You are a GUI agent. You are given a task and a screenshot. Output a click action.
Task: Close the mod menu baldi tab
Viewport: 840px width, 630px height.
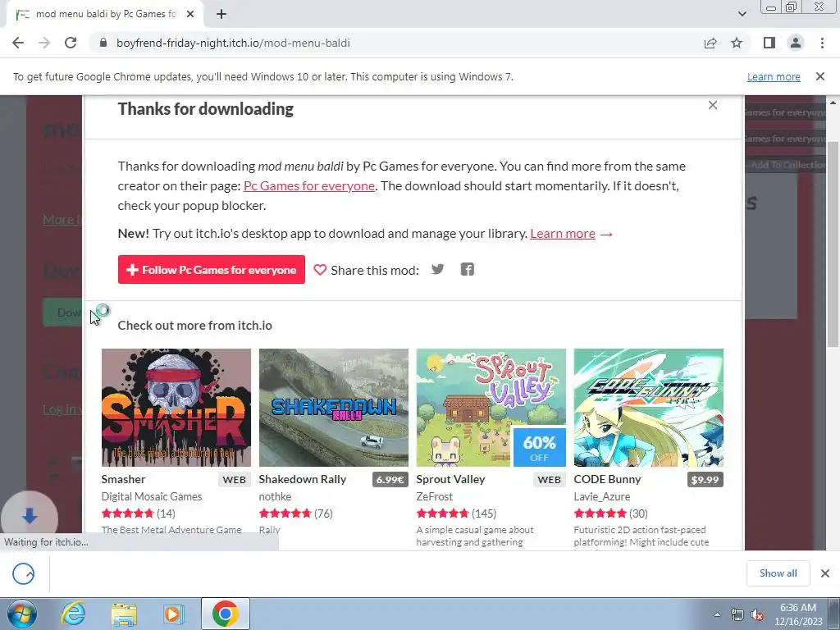pyautogui.click(x=190, y=15)
